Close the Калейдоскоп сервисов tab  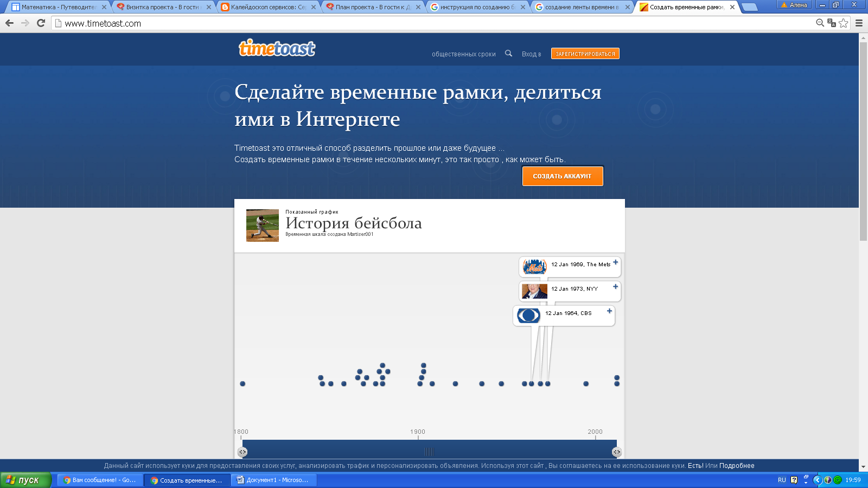coord(314,7)
